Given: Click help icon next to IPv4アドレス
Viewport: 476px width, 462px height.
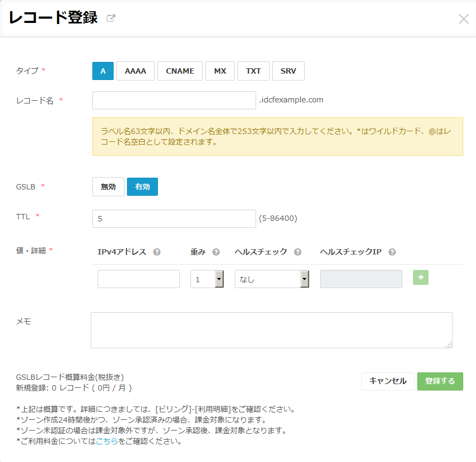Looking at the screenshot, I should [157, 252].
